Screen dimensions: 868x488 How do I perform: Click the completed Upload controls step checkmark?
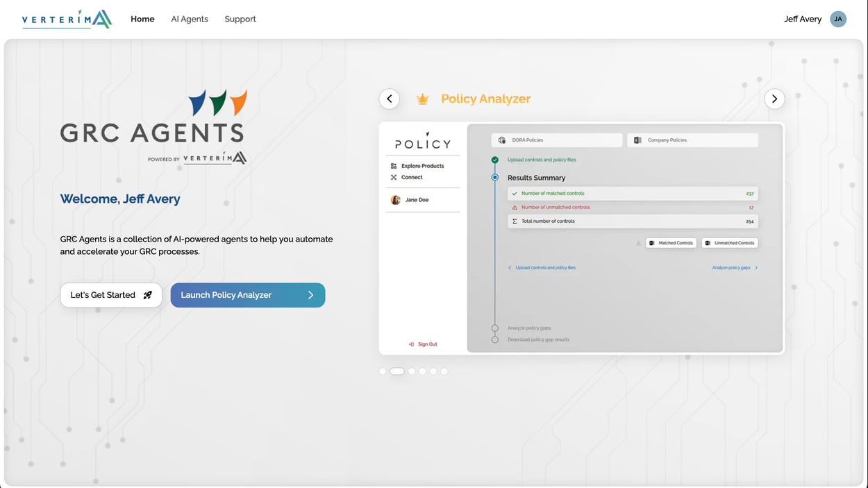(x=494, y=160)
